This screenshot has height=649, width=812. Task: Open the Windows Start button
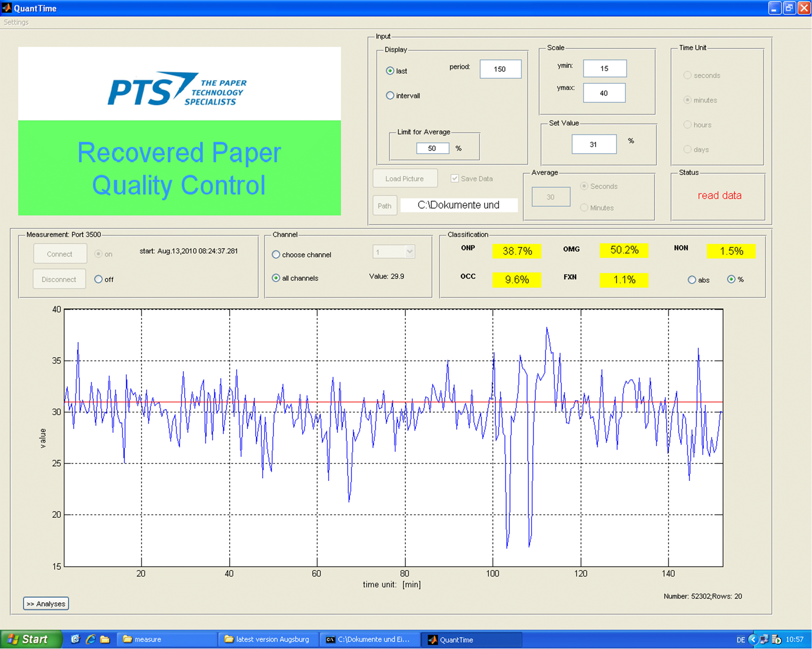pyautogui.click(x=31, y=639)
